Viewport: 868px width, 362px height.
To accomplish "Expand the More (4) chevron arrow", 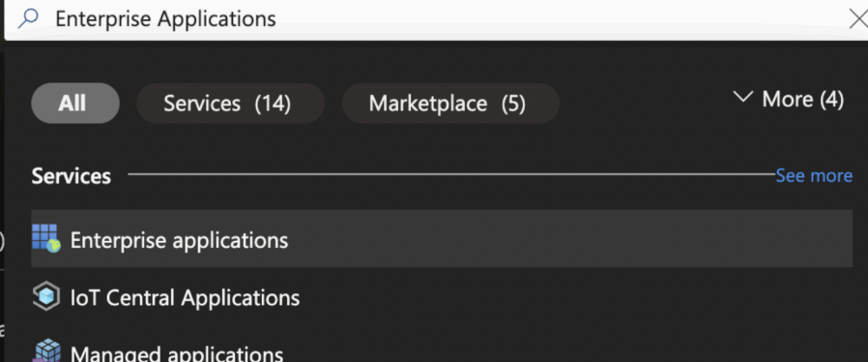I will [x=742, y=98].
